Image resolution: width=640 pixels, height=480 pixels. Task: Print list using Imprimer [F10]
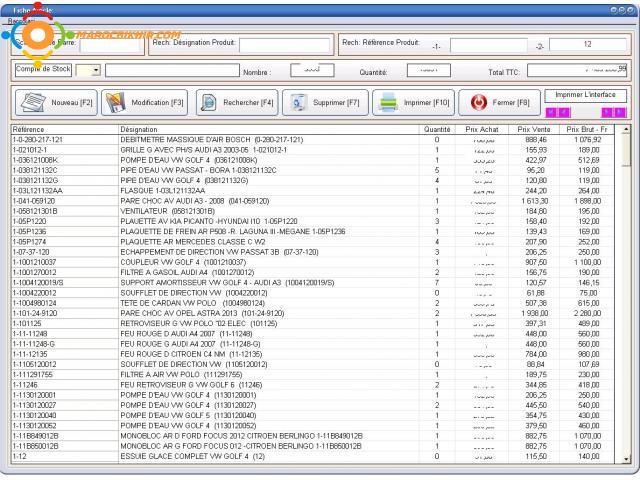coord(413,102)
